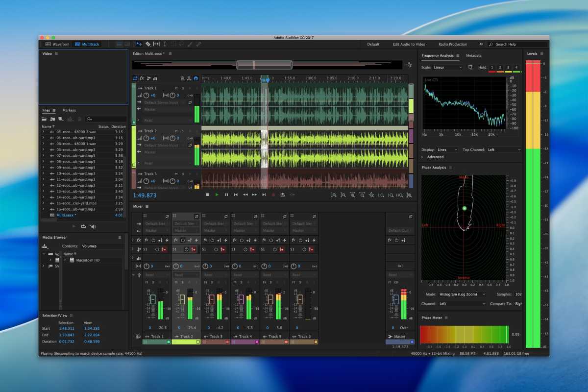Click the Radio Production workspace button
Image resolution: width=588 pixels, height=392 pixels.
coord(452,44)
